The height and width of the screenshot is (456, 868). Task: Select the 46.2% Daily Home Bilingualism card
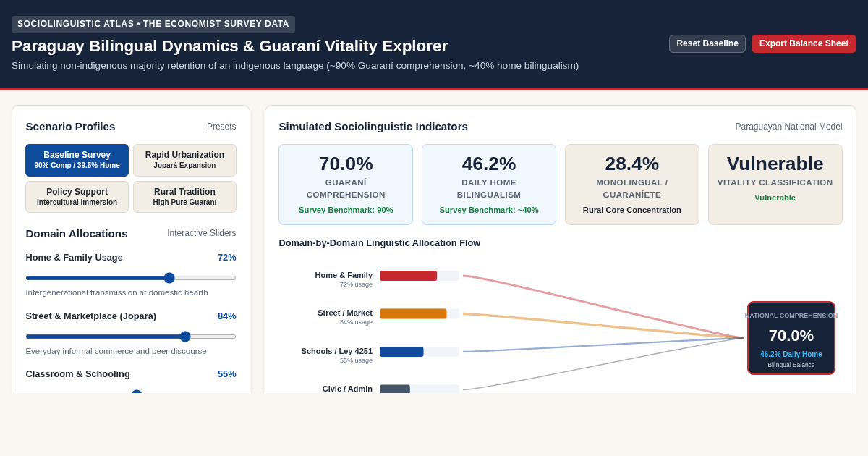pyautogui.click(x=489, y=185)
